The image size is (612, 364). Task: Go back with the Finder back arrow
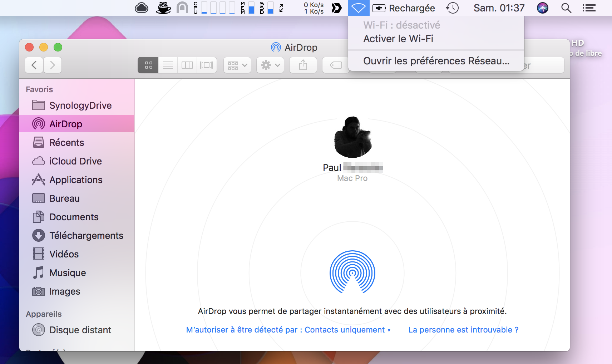click(34, 65)
